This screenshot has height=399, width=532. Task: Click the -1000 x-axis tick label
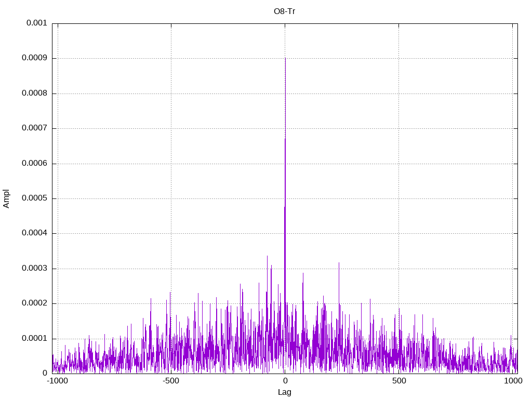pos(57,381)
